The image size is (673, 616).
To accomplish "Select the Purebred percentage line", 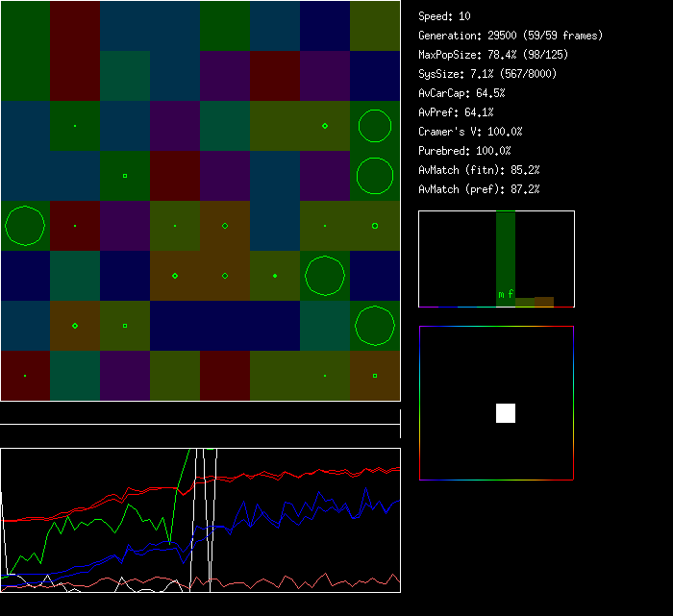I will 464,151.
